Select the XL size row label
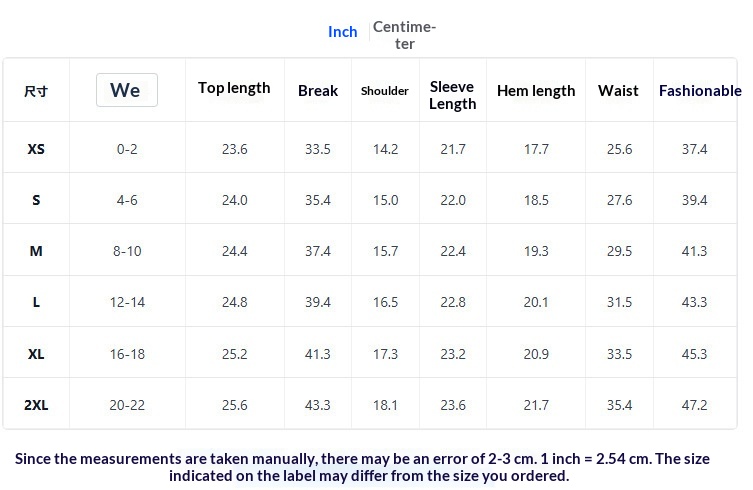The image size is (753, 490). coord(36,354)
